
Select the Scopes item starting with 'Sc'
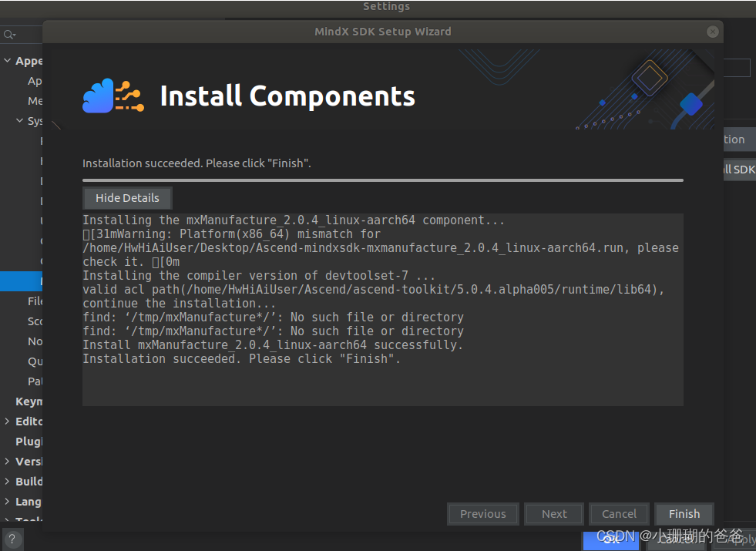tap(35, 321)
